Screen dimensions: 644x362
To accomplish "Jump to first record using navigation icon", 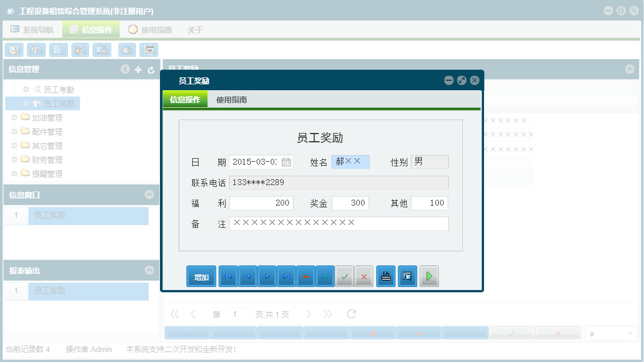I will [x=228, y=276].
